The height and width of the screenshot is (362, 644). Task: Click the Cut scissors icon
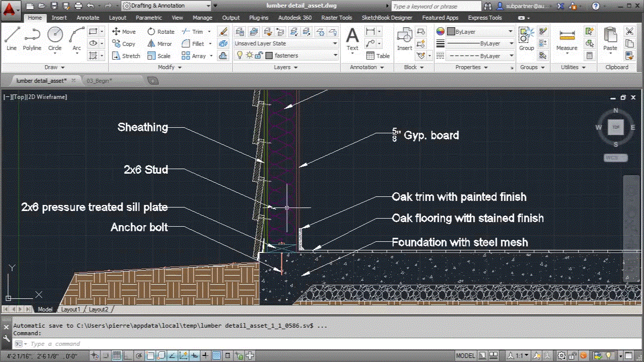click(x=629, y=31)
